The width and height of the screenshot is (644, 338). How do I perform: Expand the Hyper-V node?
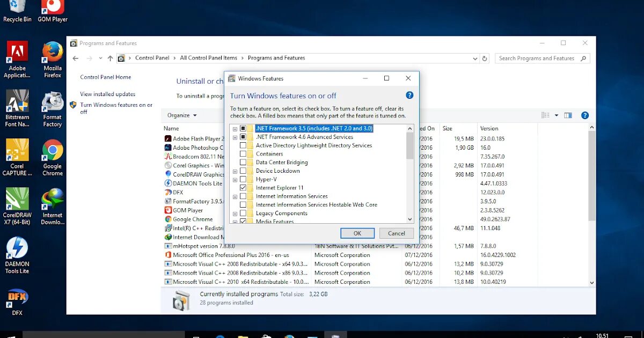click(235, 180)
